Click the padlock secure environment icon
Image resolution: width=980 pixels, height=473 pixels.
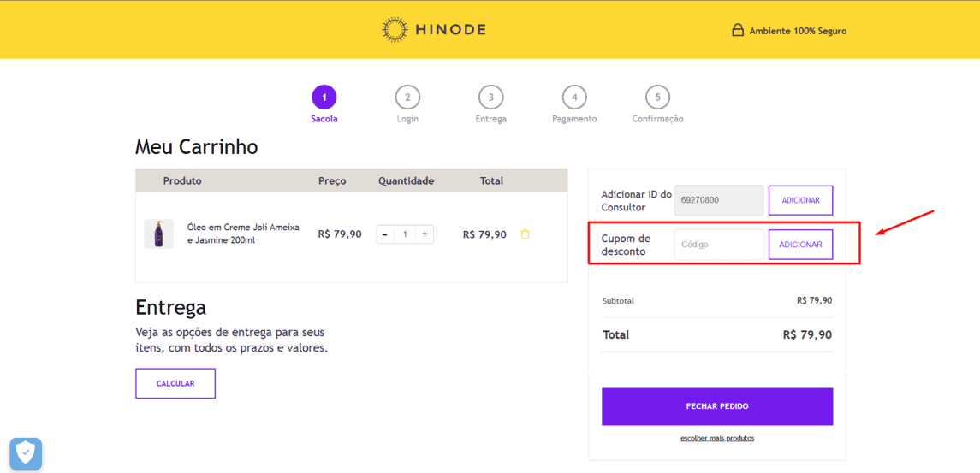point(738,30)
